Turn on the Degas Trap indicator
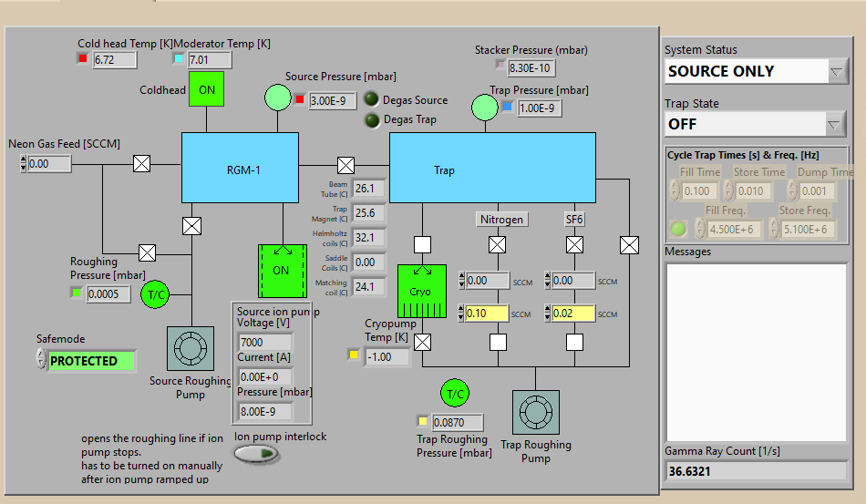Image resolution: width=866 pixels, height=504 pixels. click(373, 120)
